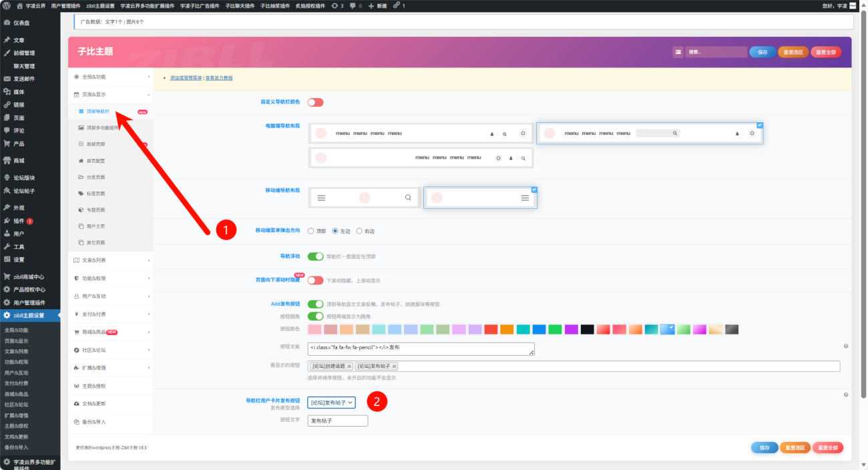This screenshot has width=868, height=470.
Task: Click the 按钮文字 input field
Action: coord(337,421)
